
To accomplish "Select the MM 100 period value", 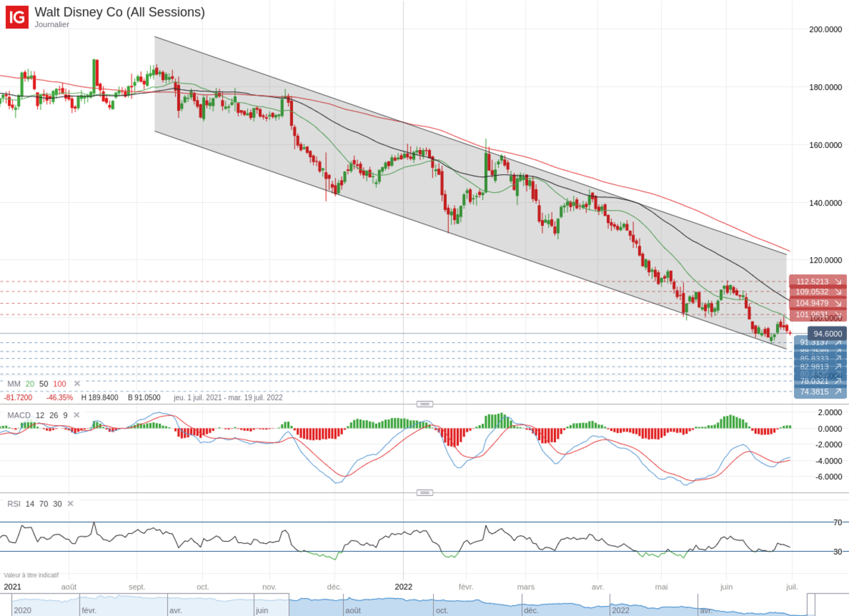I will 60,383.
